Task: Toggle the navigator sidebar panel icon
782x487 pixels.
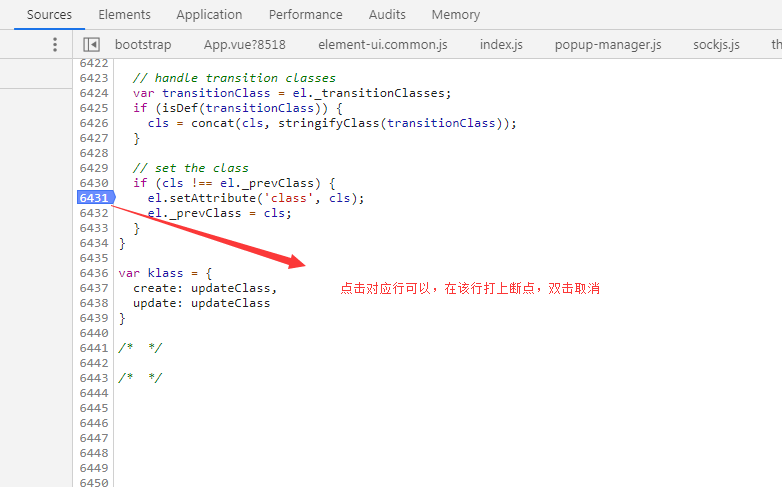Action: pyautogui.click(x=91, y=44)
